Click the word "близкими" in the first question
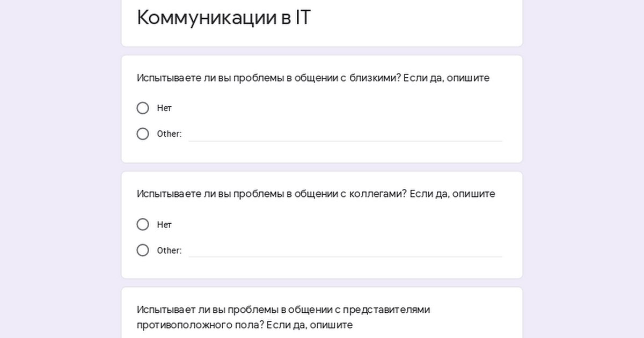 tap(372, 78)
